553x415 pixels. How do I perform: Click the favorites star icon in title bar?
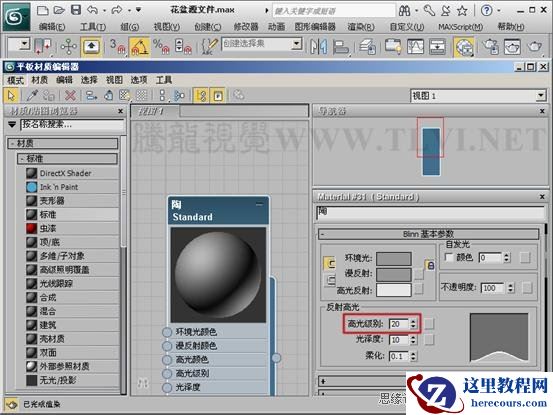click(x=462, y=11)
